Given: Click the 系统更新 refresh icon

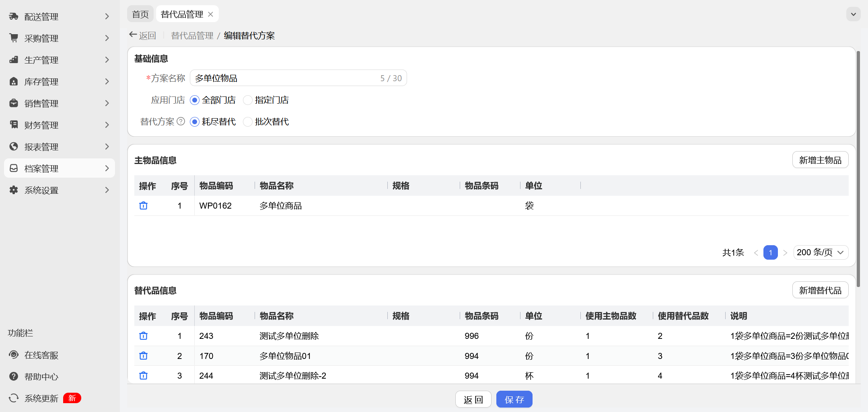Looking at the screenshot, I should (x=14, y=398).
